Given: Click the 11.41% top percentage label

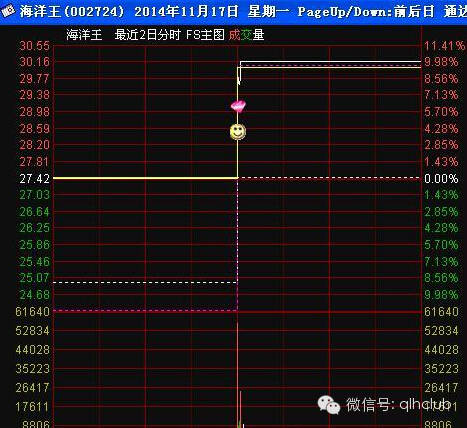Looking at the screenshot, I should tap(444, 46).
